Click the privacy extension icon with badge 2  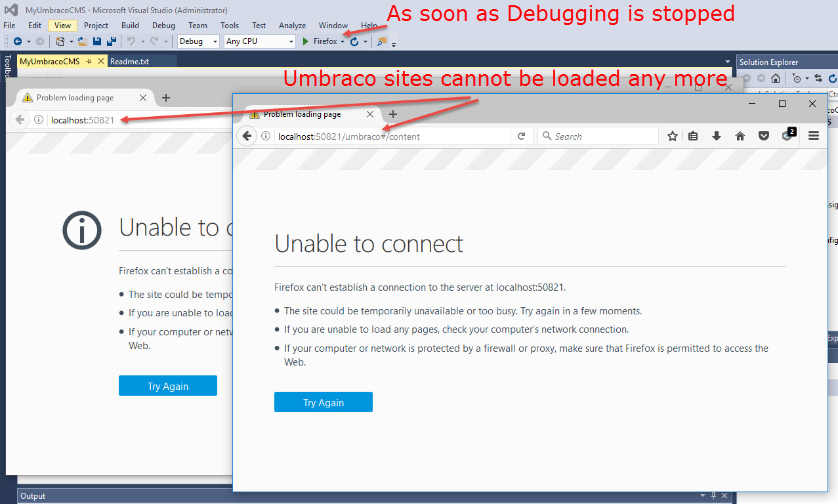click(x=787, y=136)
